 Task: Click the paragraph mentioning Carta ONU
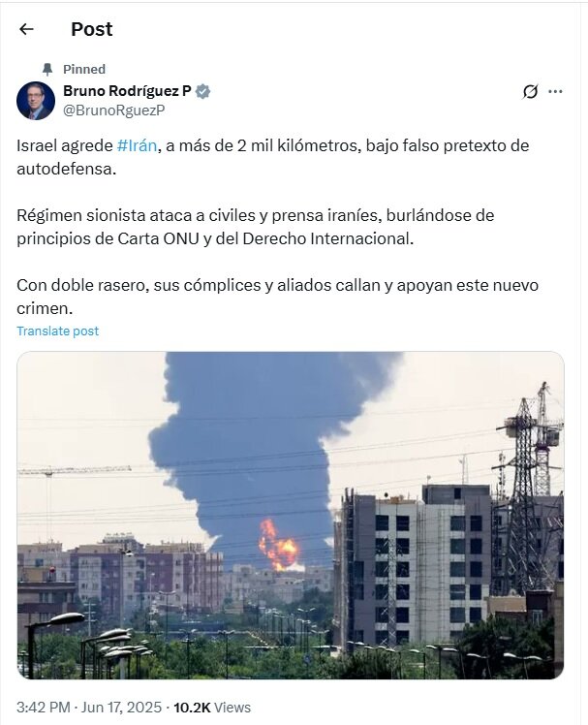pos(255,227)
